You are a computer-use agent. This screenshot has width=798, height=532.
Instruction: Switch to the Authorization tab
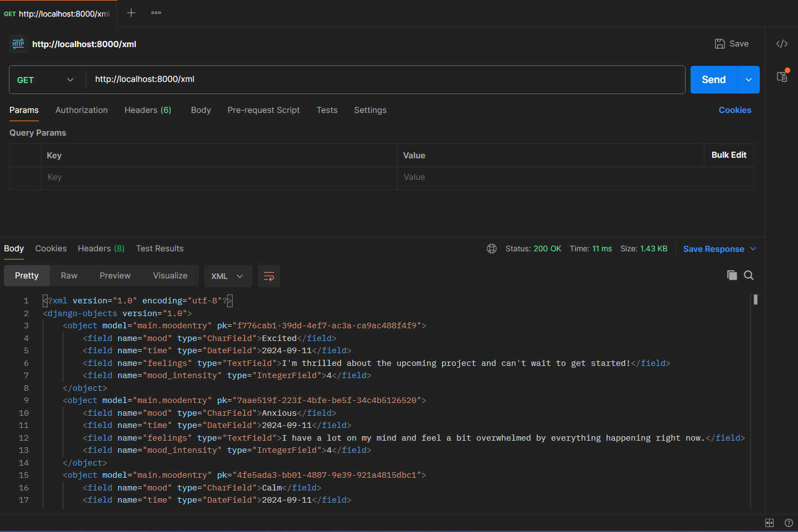pos(81,110)
